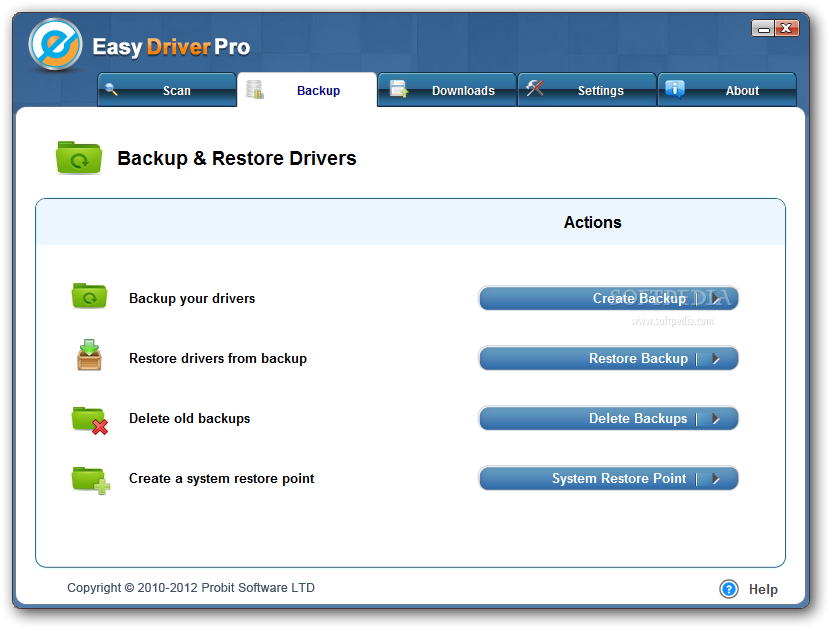Switch to the Backup tab
The width and height of the screenshot is (830, 629).
point(307,90)
